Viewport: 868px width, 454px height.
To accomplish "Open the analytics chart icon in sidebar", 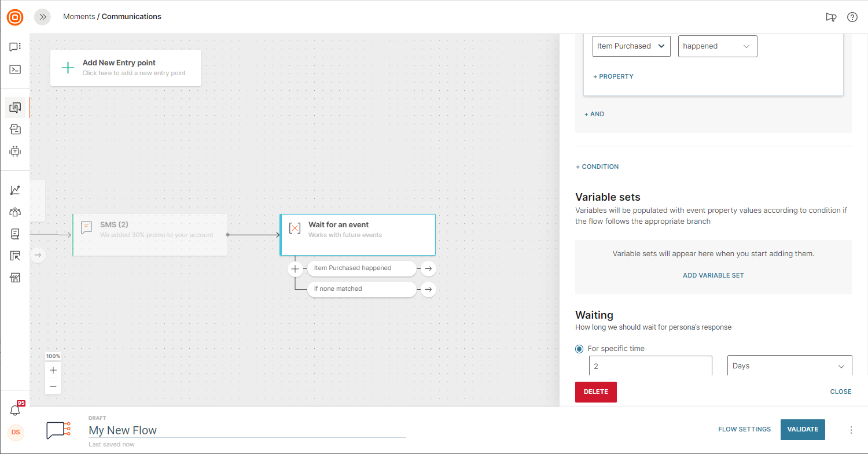I will 15,190.
